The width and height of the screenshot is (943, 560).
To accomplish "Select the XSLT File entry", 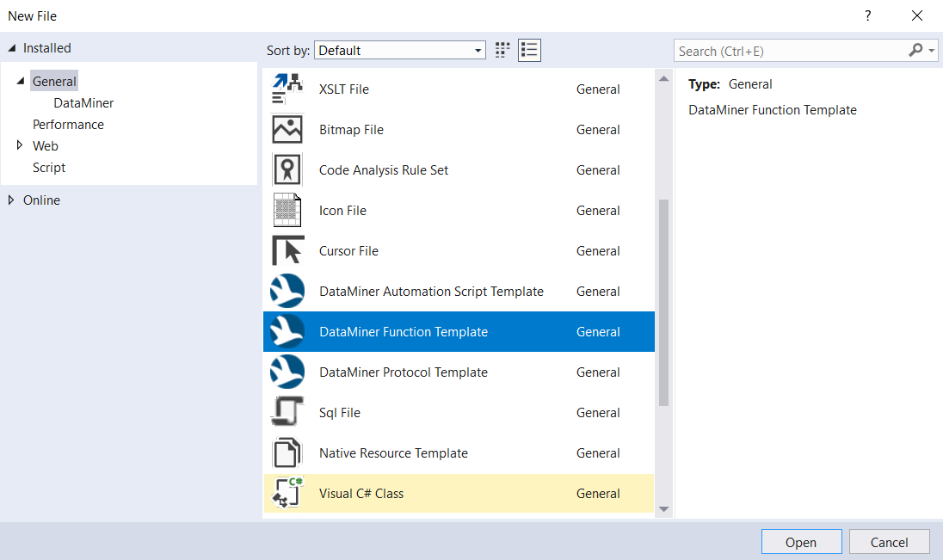I will [x=459, y=89].
